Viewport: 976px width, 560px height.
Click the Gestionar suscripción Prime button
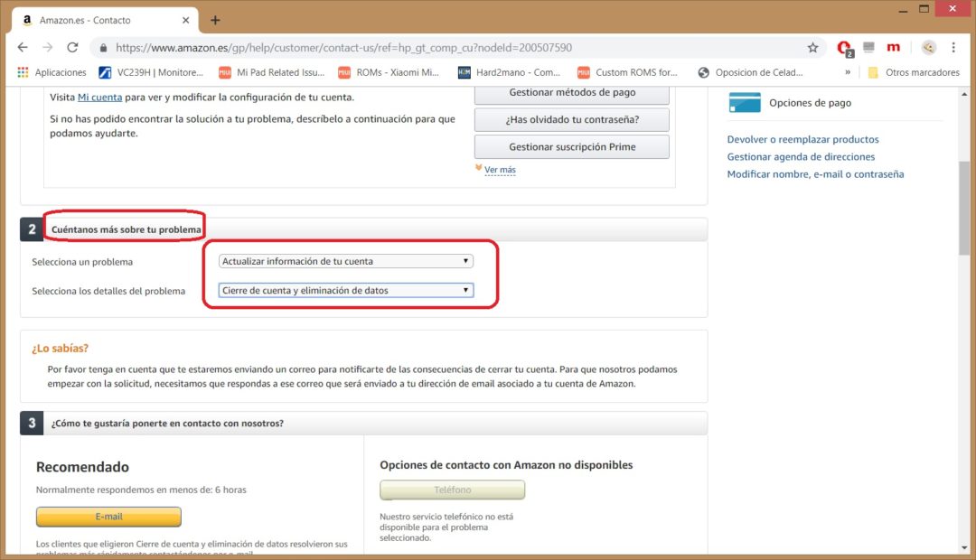[571, 145]
